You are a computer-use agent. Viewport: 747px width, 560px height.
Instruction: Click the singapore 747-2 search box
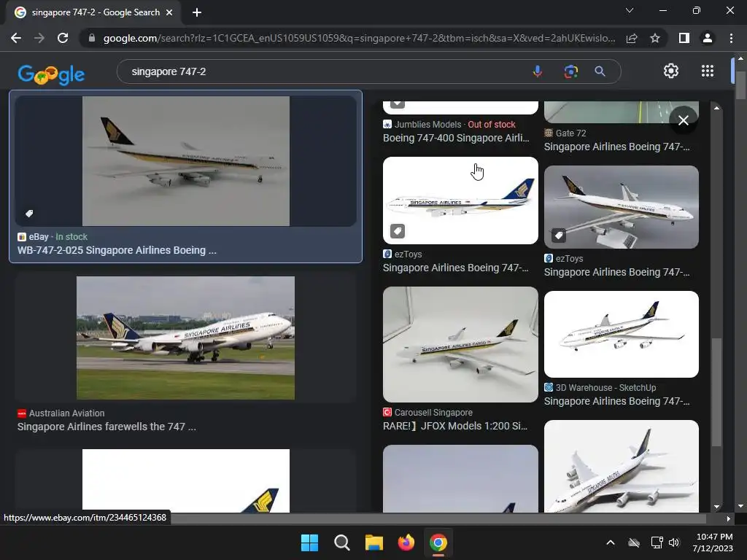tap(324, 71)
